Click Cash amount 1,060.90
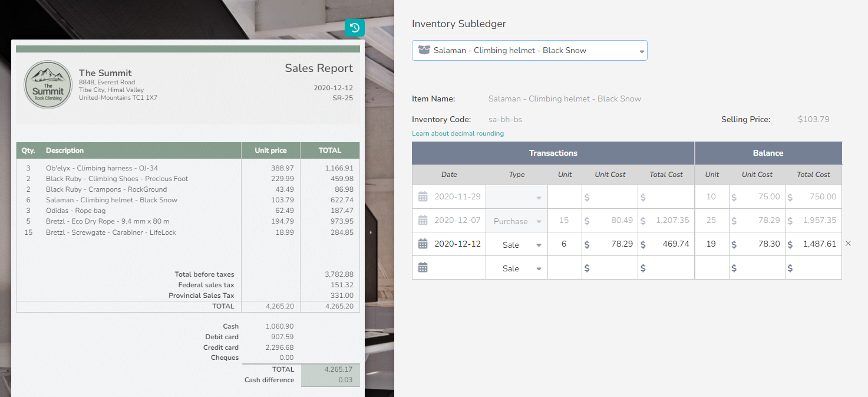 point(280,326)
